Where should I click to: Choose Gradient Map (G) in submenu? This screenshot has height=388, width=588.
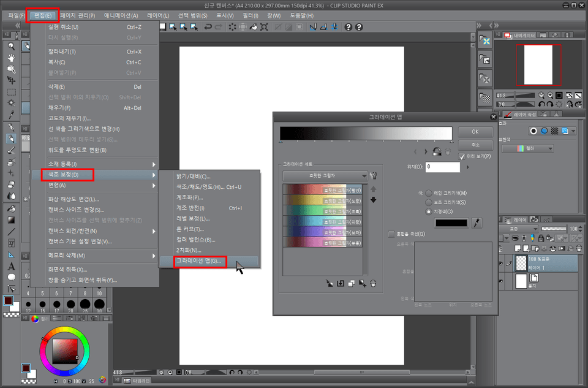209,261
